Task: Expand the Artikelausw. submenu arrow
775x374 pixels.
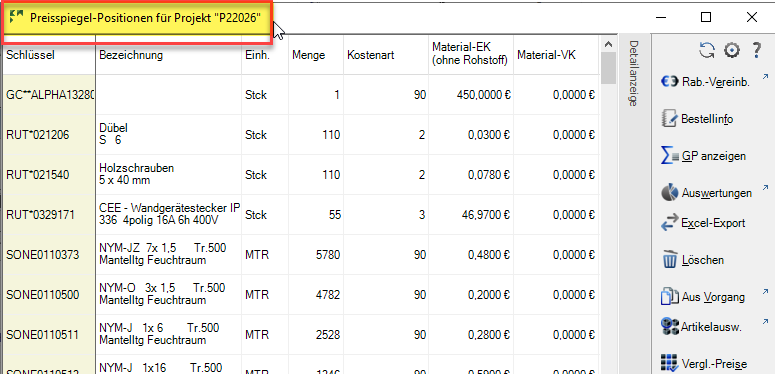Action: [766, 321]
